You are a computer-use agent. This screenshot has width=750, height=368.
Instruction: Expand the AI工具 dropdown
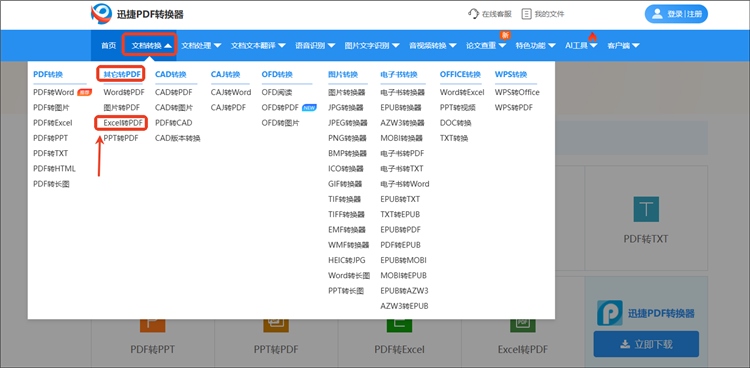click(581, 45)
